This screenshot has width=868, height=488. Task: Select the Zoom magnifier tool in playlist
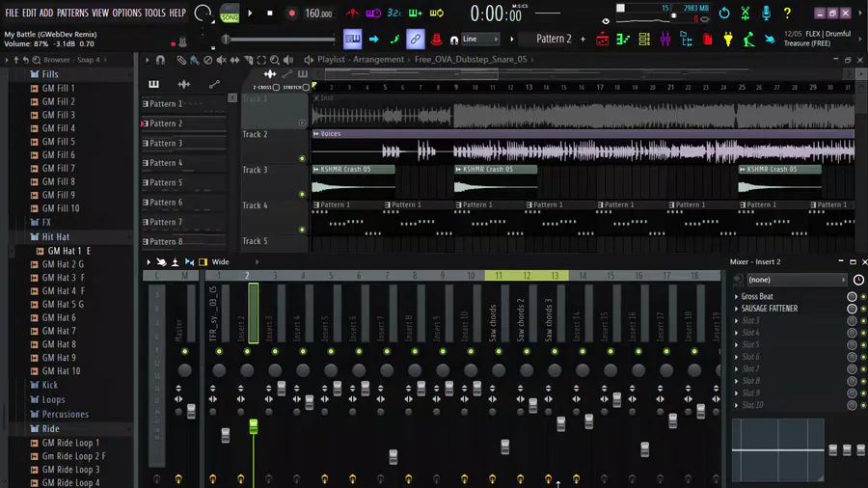coord(275,60)
